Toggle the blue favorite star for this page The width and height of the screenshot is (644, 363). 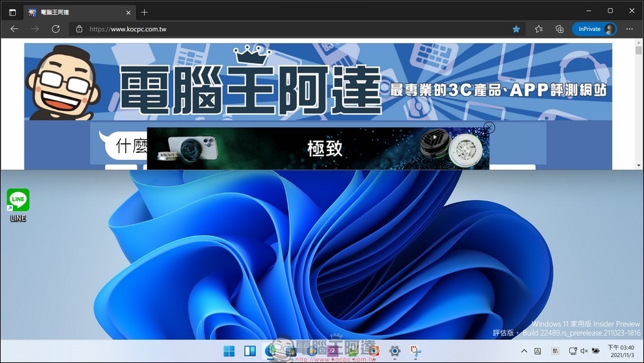pos(516,29)
